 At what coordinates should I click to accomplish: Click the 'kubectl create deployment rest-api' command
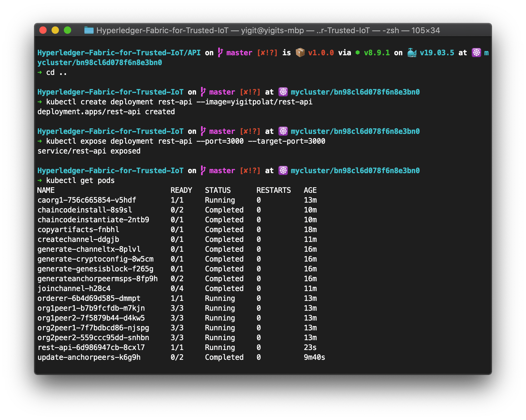click(179, 102)
